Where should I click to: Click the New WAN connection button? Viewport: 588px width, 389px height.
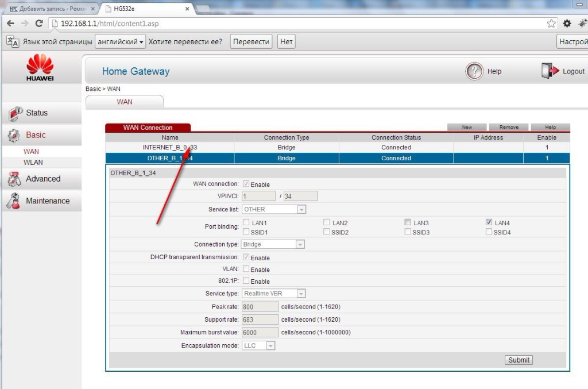467,127
